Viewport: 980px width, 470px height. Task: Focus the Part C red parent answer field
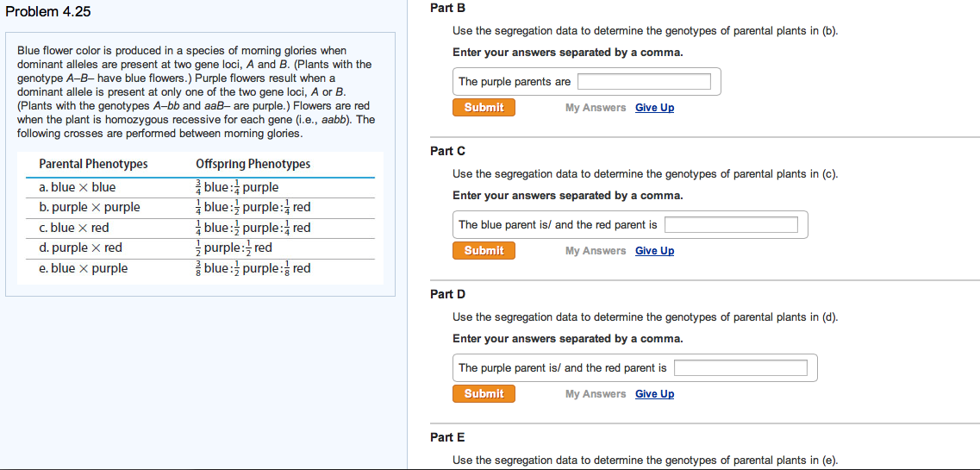[731, 225]
